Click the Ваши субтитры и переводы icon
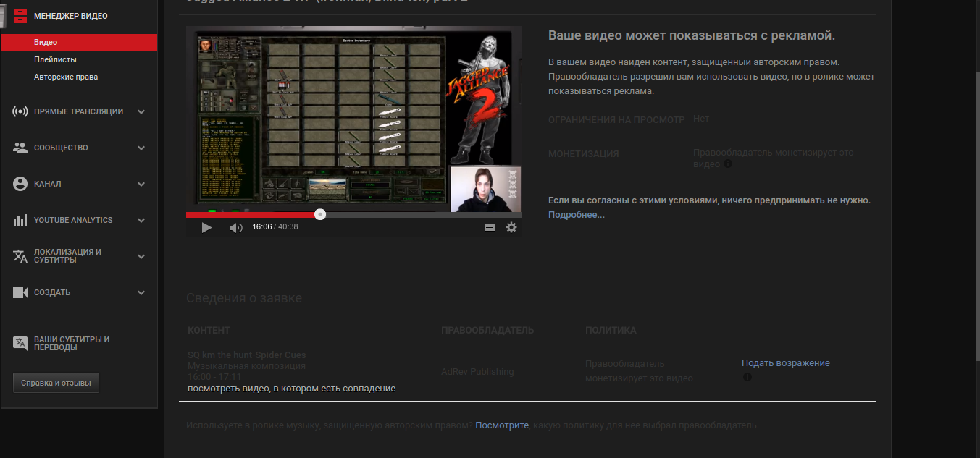 tap(19, 342)
